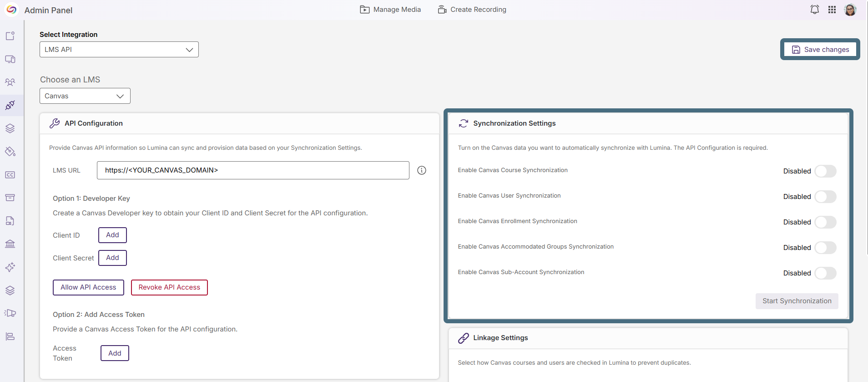
Task: Click the 'Choose an LMS' label
Action: (70, 80)
